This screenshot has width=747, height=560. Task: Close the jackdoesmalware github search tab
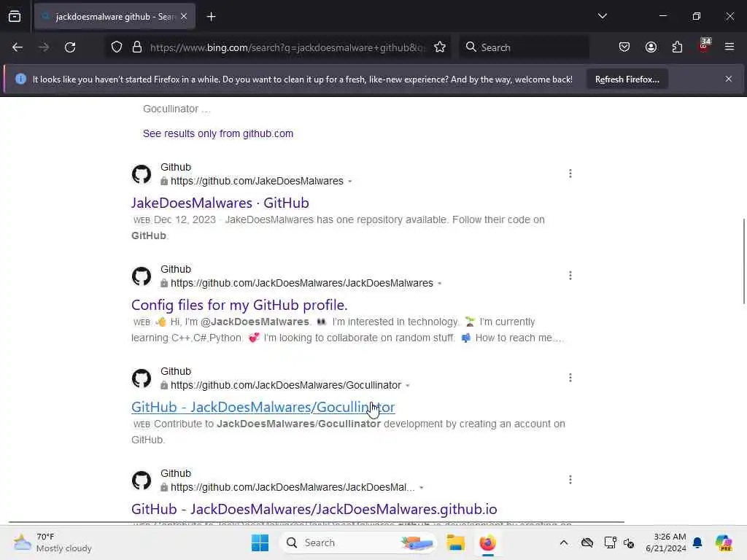(184, 17)
